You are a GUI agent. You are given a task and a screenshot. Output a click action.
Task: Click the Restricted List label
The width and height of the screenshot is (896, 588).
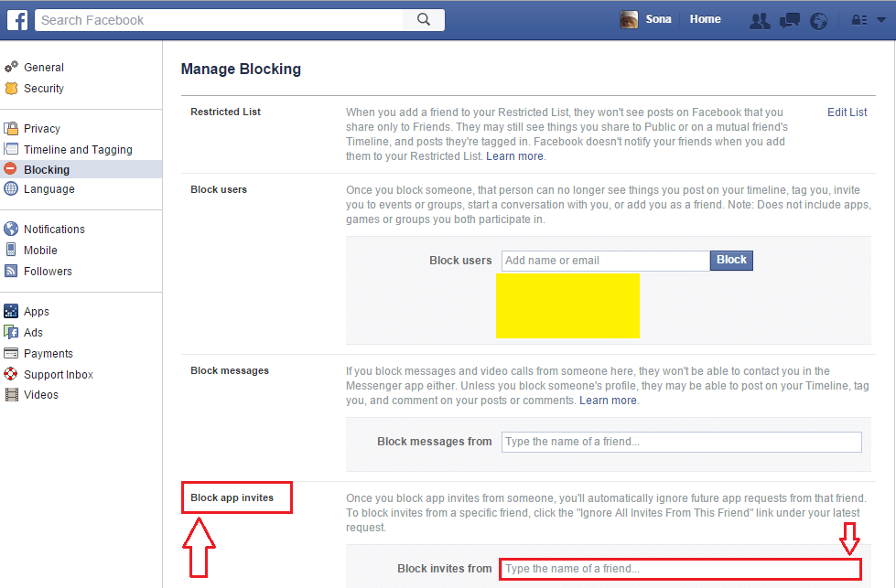click(x=226, y=112)
